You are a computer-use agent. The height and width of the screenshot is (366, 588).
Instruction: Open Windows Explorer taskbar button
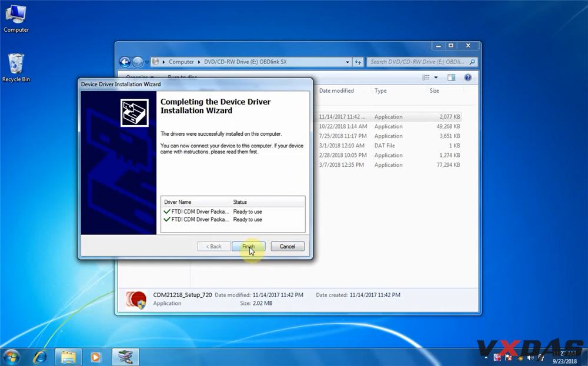point(68,357)
